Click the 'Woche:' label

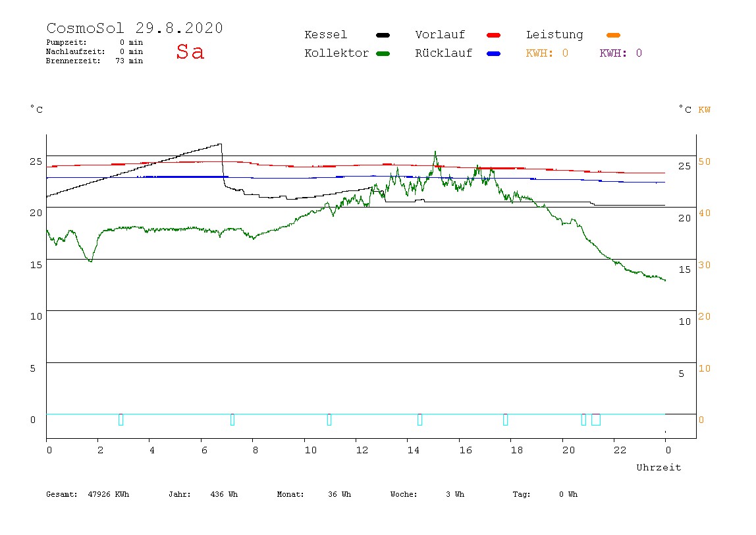[404, 494]
